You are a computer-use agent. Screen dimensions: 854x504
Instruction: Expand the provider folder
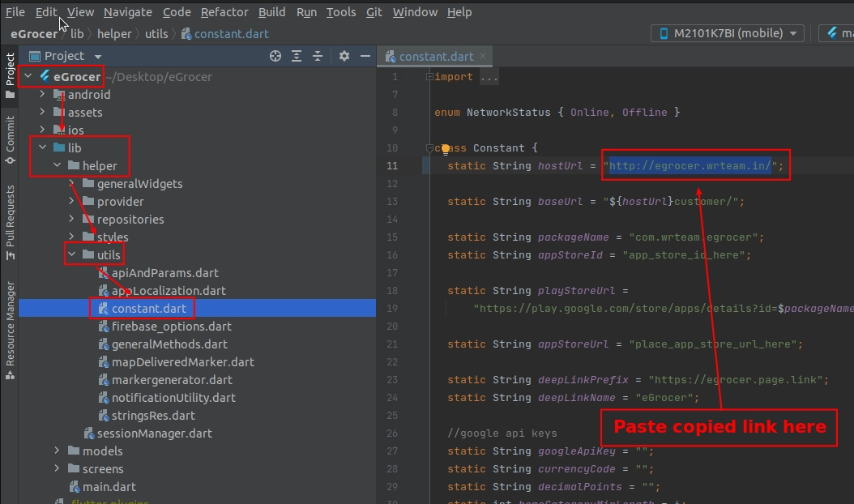coord(72,201)
